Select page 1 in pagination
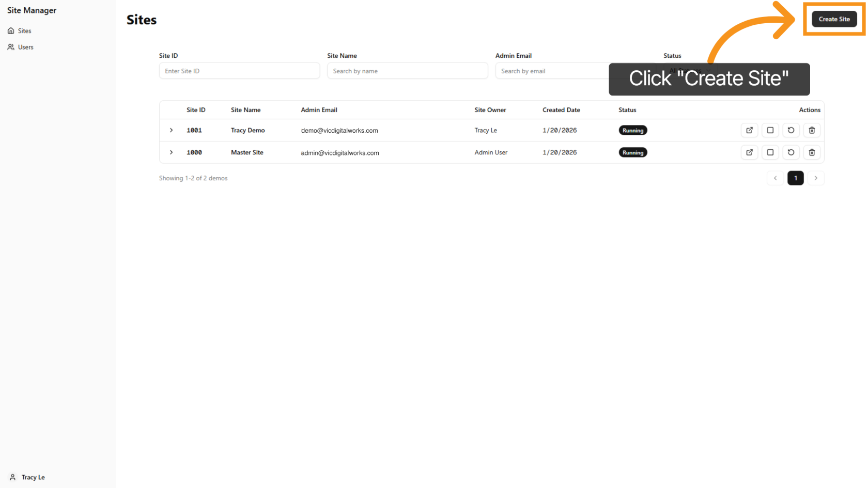The height and width of the screenshot is (488, 868). (x=795, y=178)
